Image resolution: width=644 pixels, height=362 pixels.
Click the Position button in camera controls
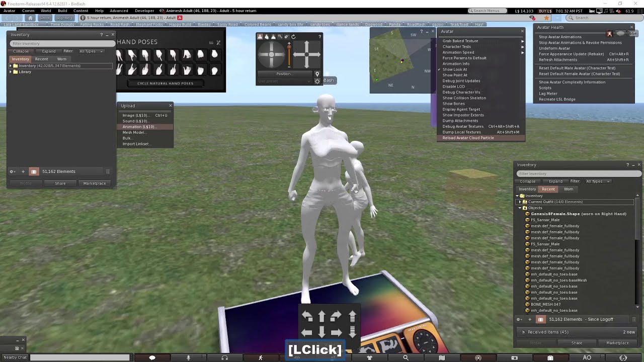(285, 73)
